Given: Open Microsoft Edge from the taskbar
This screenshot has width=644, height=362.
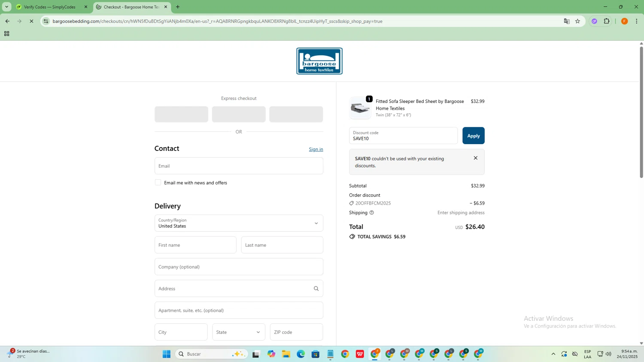Looking at the screenshot, I should [x=301, y=354].
